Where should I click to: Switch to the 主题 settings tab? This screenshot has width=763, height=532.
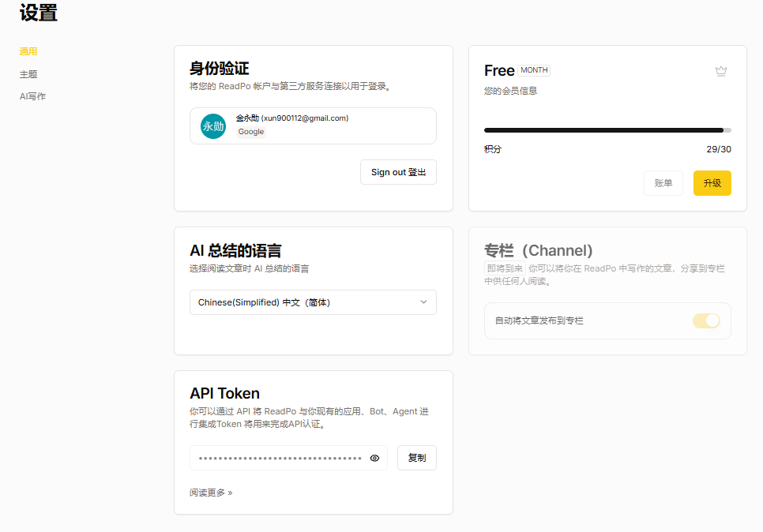pos(28,74)
